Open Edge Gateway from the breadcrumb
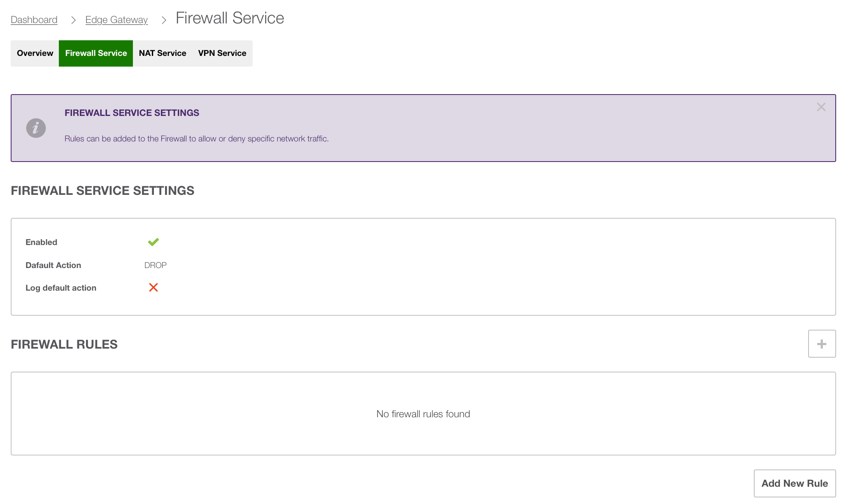 (116, 19)
